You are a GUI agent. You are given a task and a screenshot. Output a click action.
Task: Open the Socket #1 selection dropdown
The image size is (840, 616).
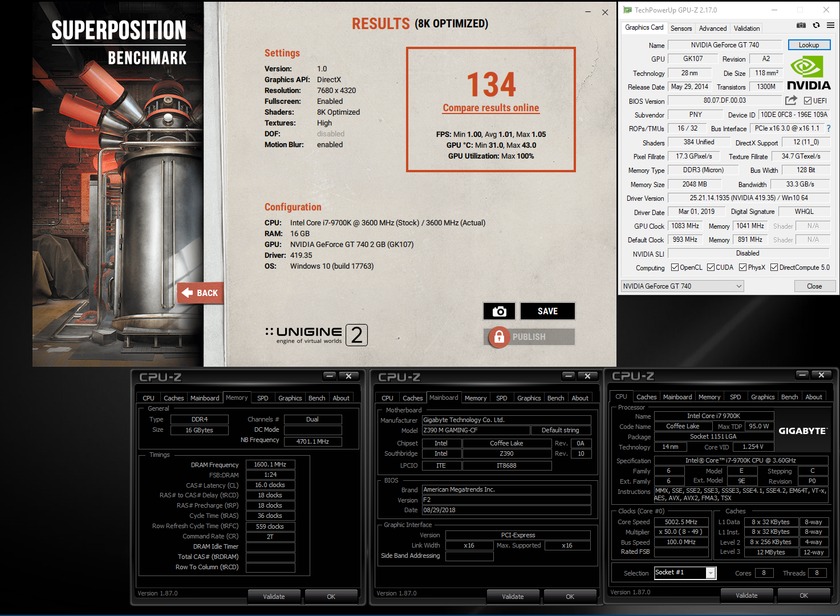(685, 573)
